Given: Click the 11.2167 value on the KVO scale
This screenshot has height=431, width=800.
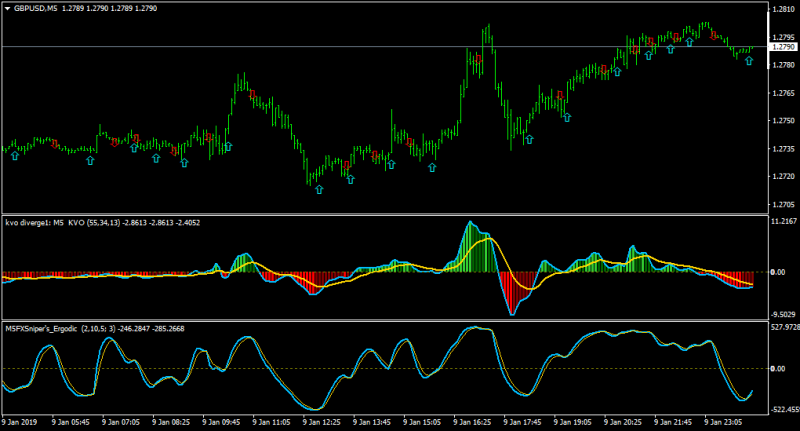Looking at the screenshot, I should click(784, 221).
